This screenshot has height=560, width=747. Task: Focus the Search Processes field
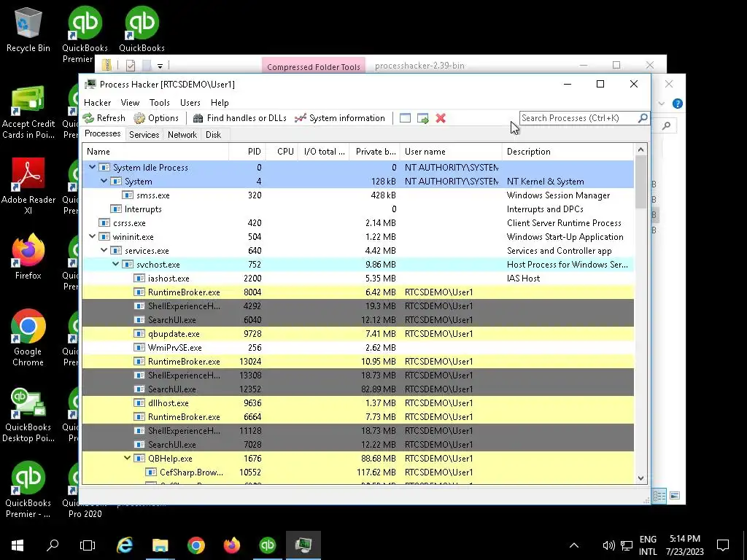578,117
